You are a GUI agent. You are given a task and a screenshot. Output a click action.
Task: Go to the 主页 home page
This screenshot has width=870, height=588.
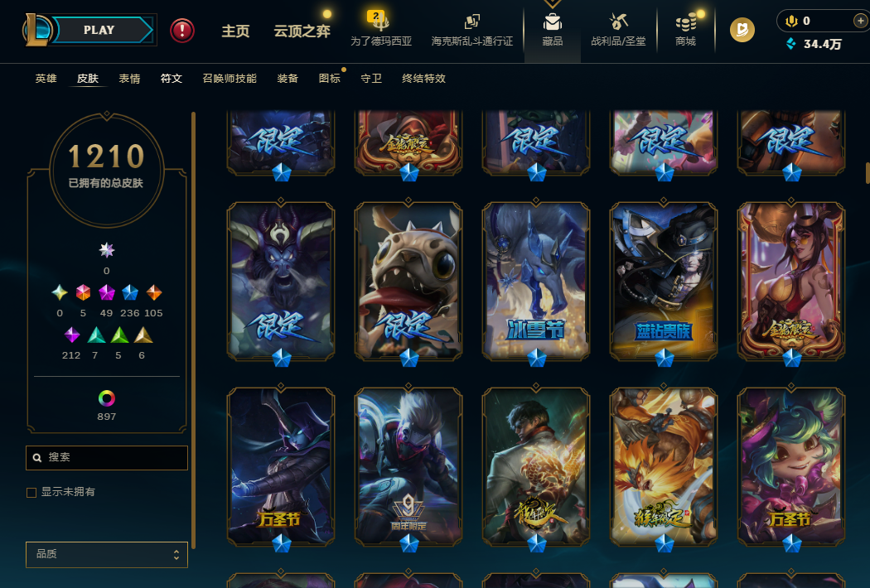pos(236,31)
